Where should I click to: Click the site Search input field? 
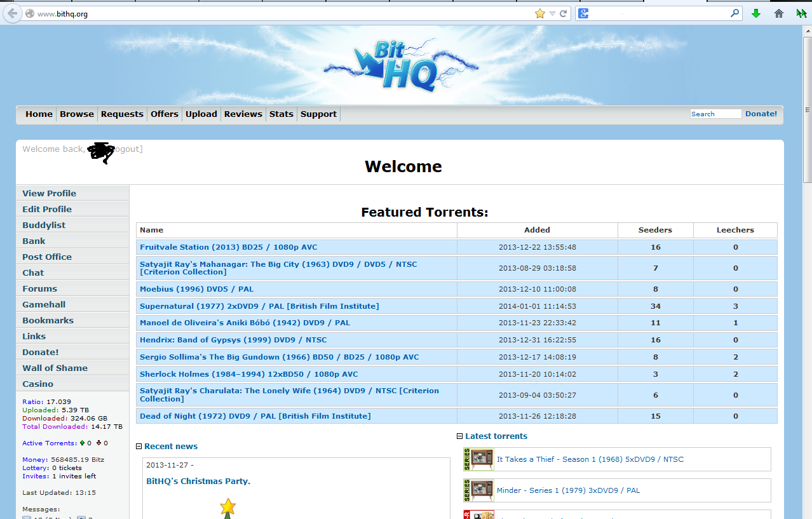coord(715,114)
